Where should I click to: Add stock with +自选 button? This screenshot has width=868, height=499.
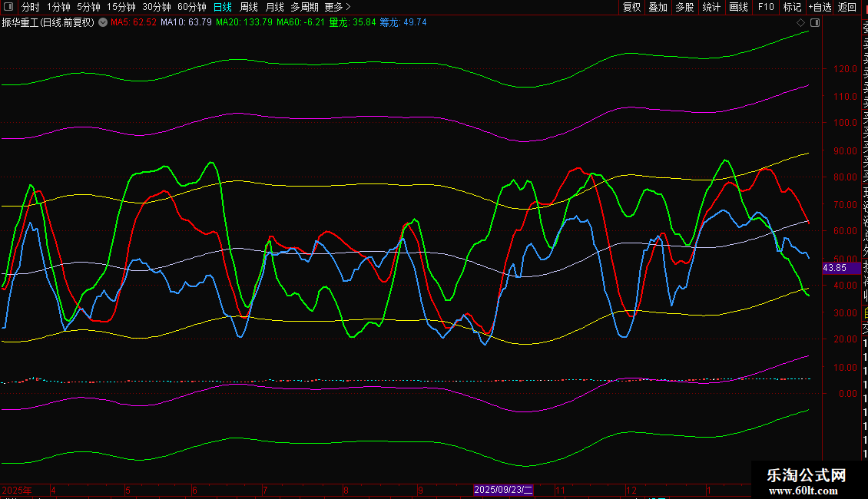pyautogui.click(x=820, y=7)
